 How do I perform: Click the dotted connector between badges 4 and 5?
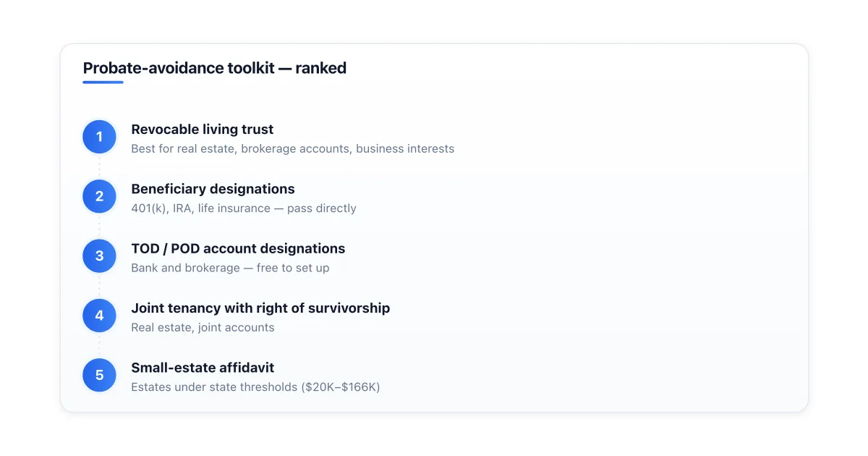click(x=100, y=345)
